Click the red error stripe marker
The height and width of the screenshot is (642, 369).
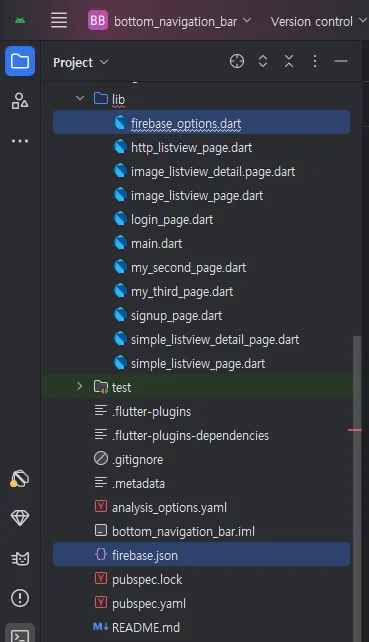pos(355,430)
